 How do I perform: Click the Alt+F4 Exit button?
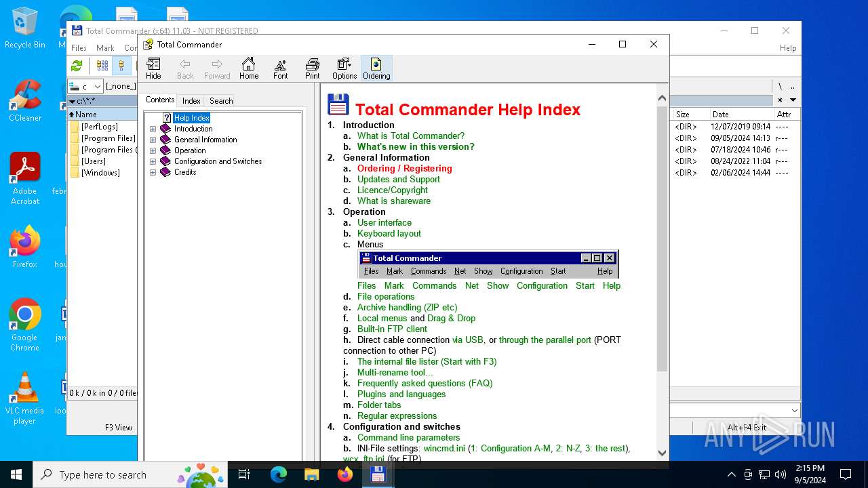pyautogui.click(x=747, y=427)
